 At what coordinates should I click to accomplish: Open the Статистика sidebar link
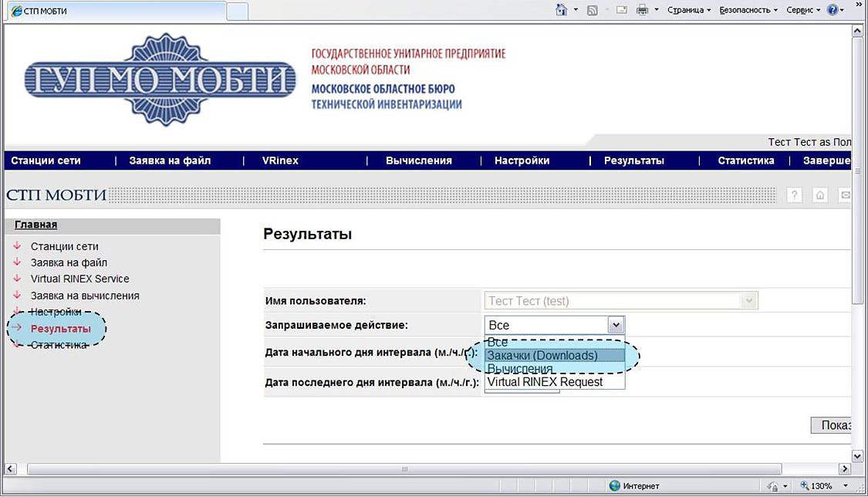[x=59, y=345]
